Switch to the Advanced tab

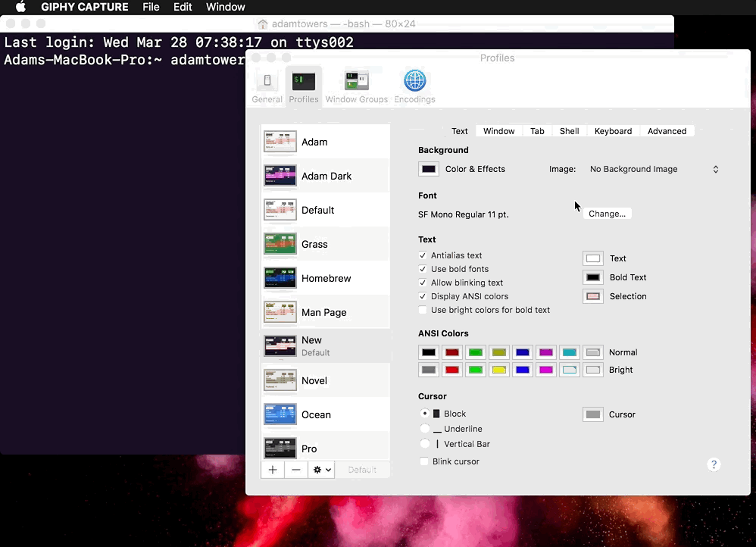[x=667, y=131]
